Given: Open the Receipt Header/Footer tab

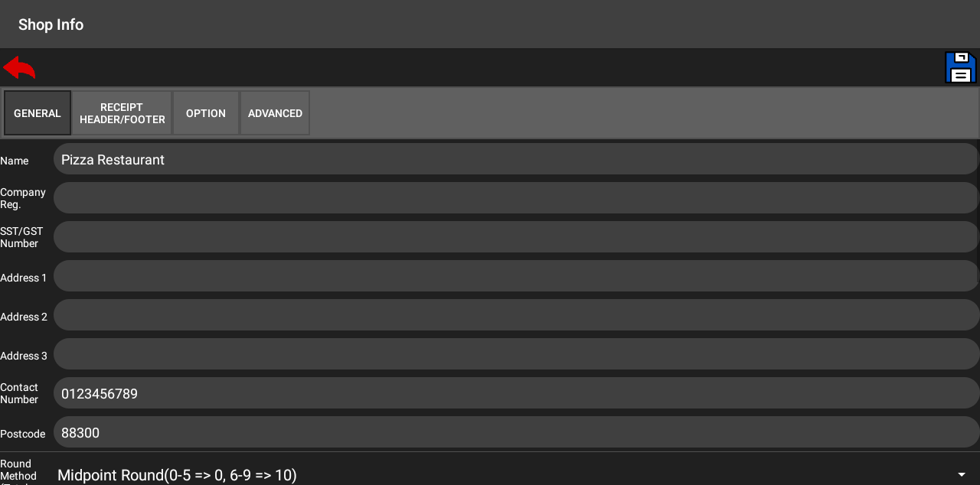Looking at the screenshot, I should coord(122,113).
